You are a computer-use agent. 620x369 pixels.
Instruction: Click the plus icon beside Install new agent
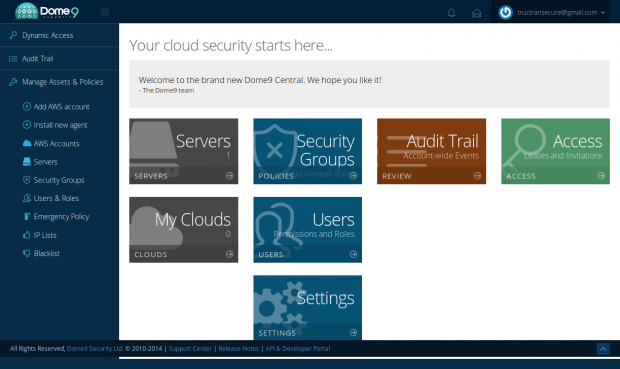[26, 125]
